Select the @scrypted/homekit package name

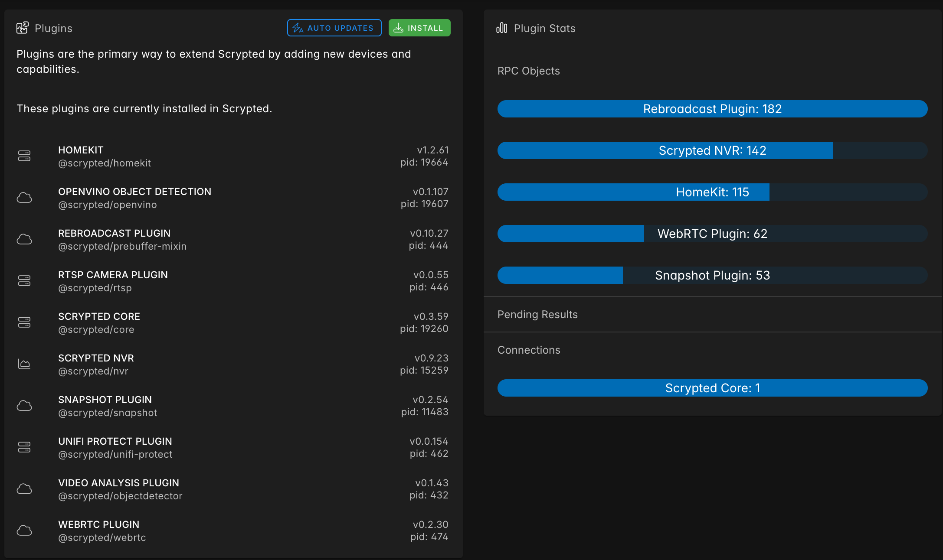105,163
